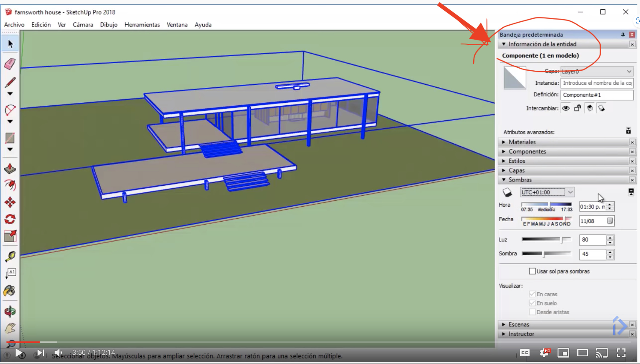Open the Herramientas menu
Viewport: 640px width, 364px height.
click(142, 24)
